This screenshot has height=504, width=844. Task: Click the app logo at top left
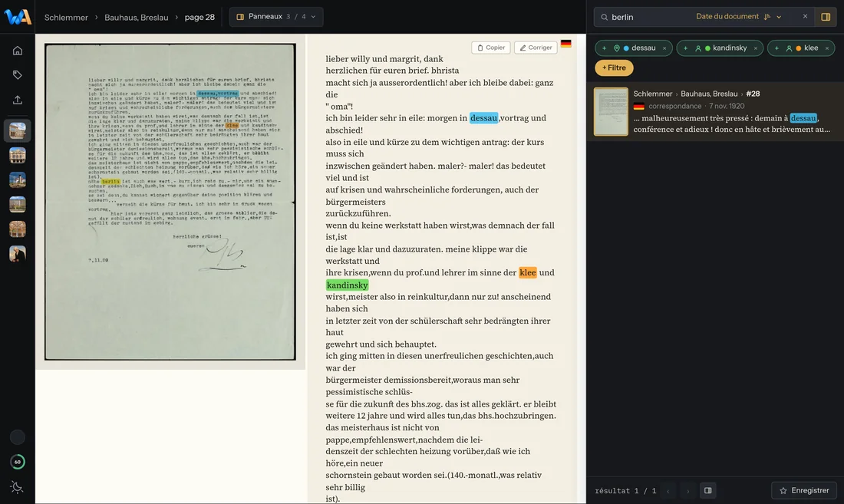pyautogui.click(x=17, y=17)
